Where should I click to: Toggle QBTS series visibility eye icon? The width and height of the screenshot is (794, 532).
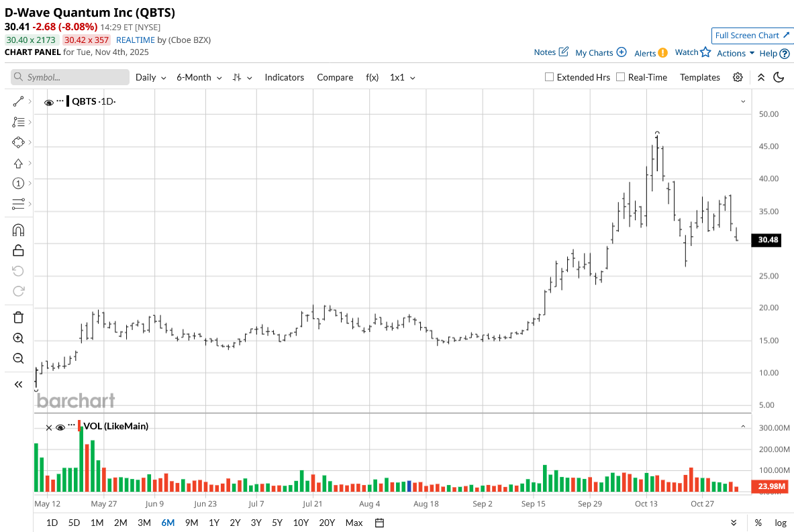click(x=48, y=102)
